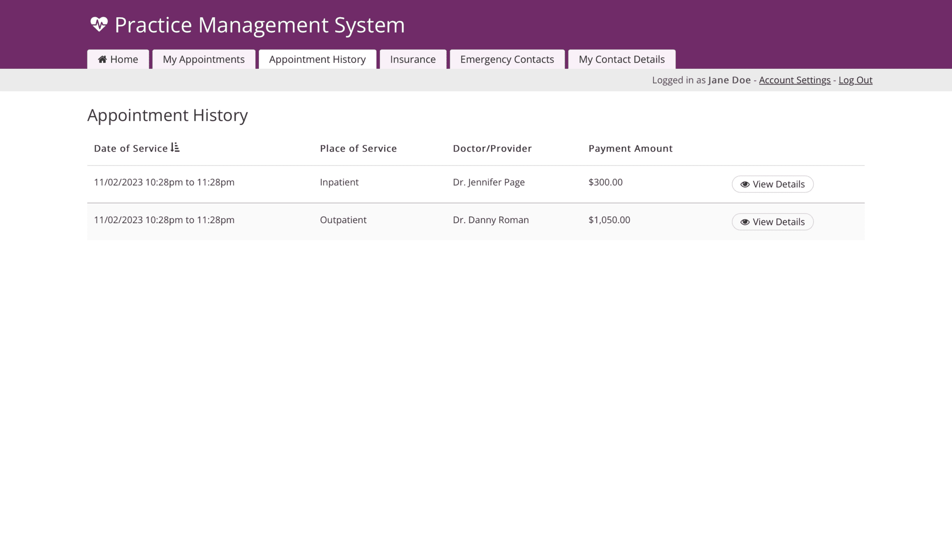Click the heartbeat logo icon
952x560 pixels.
pos(100,24)
